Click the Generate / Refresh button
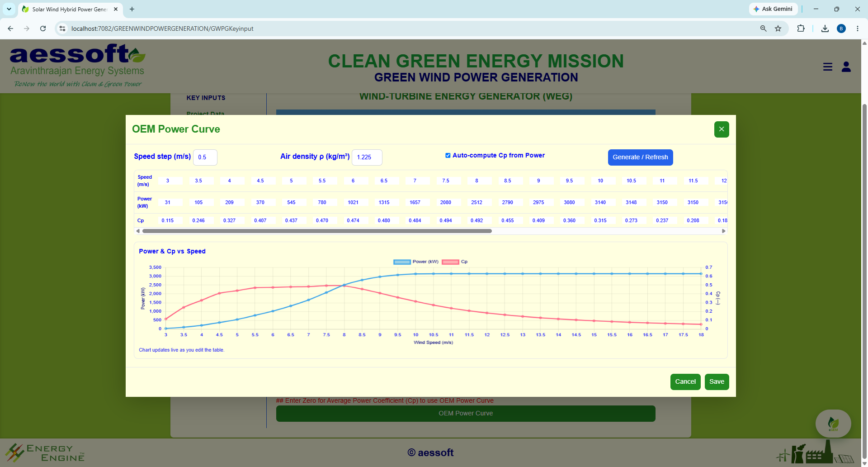Viewport: 868px width, 467px height. click(640, 157)
